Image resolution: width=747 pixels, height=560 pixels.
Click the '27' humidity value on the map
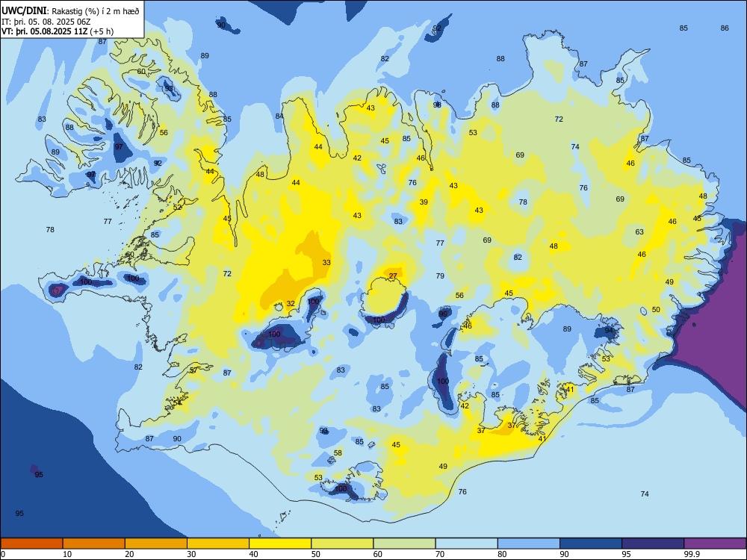393,276
